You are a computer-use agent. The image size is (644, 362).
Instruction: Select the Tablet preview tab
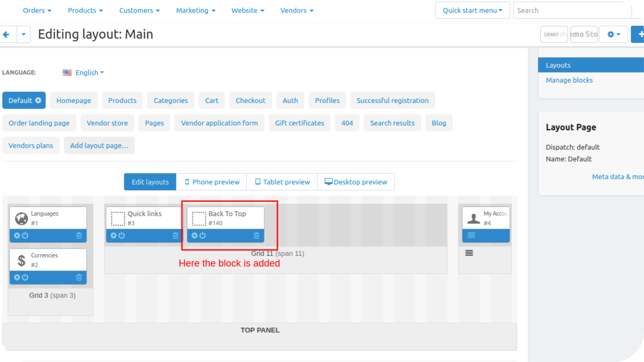tap(282, 182)
